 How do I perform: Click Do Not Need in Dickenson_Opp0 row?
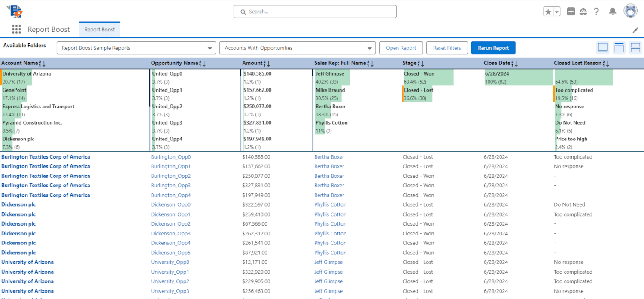point(569,204)
